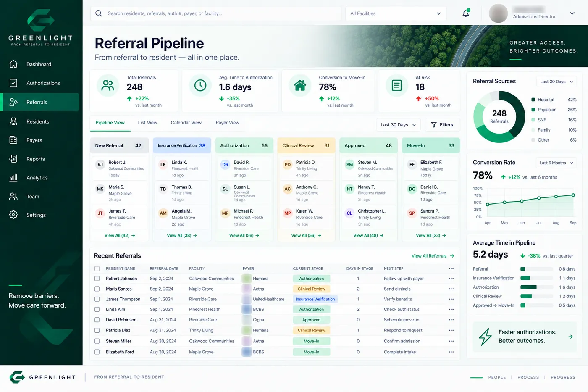
Task: Check the Elizabeth Ford row checkbox
Action: coord(97,352)
